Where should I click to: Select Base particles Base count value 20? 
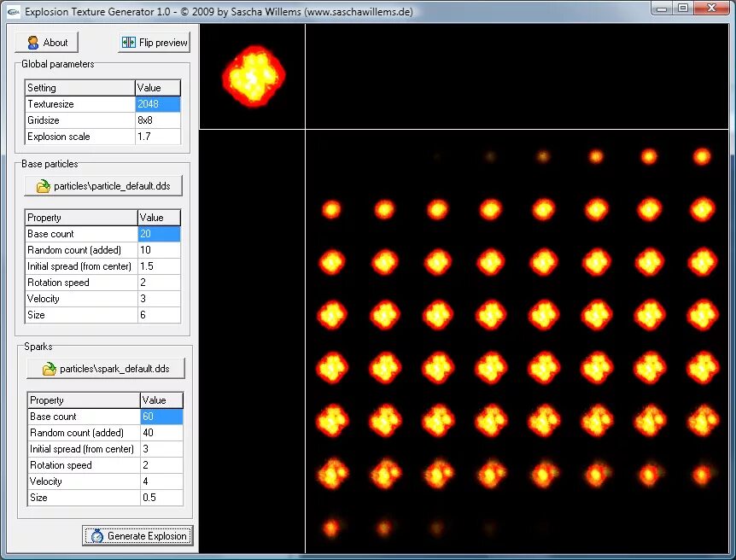[x=159, y=234]
